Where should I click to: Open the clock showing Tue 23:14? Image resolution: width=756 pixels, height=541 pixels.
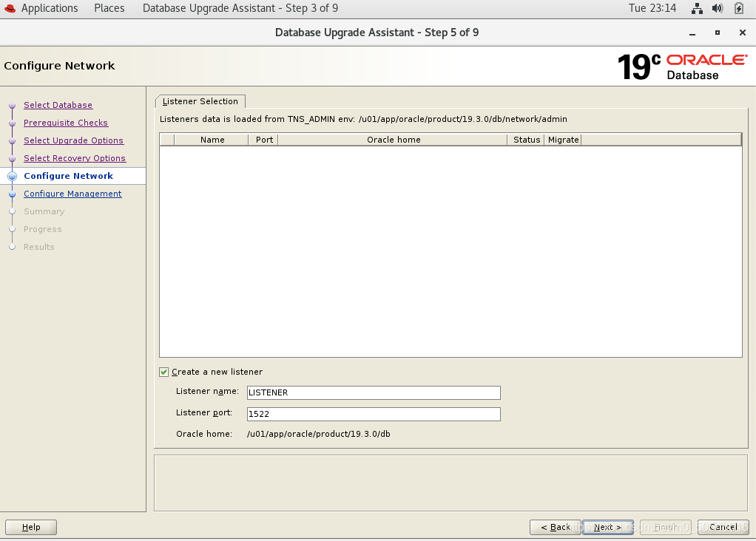[x=652, y=8]
